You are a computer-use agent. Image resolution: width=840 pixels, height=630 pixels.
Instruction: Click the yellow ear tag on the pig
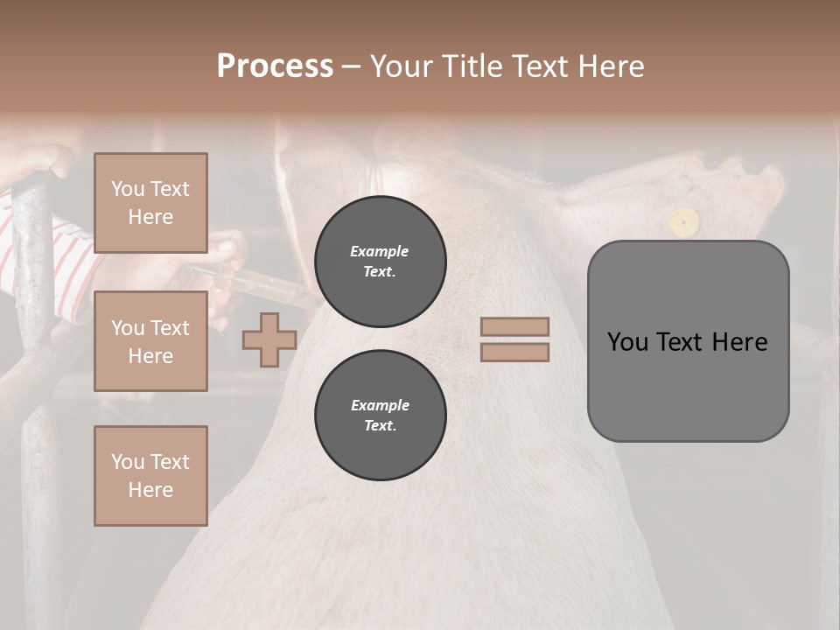684,222
